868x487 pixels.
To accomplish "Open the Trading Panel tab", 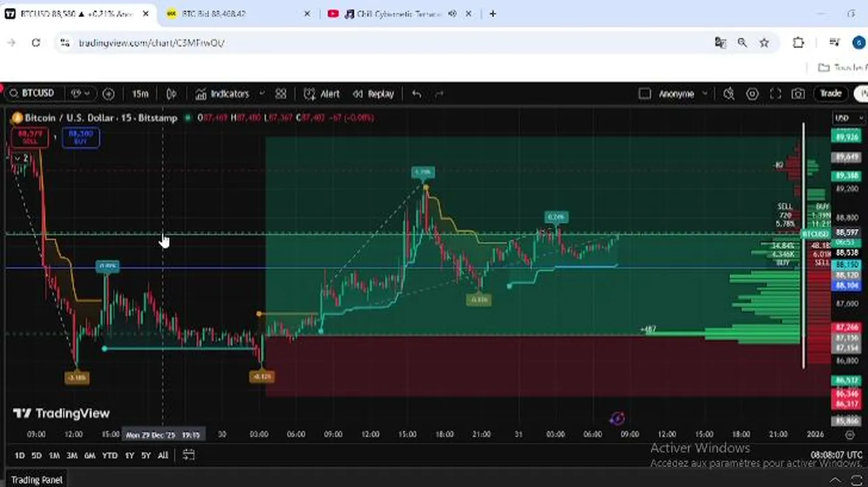I will pyautogui.click(x=37, y=480).
